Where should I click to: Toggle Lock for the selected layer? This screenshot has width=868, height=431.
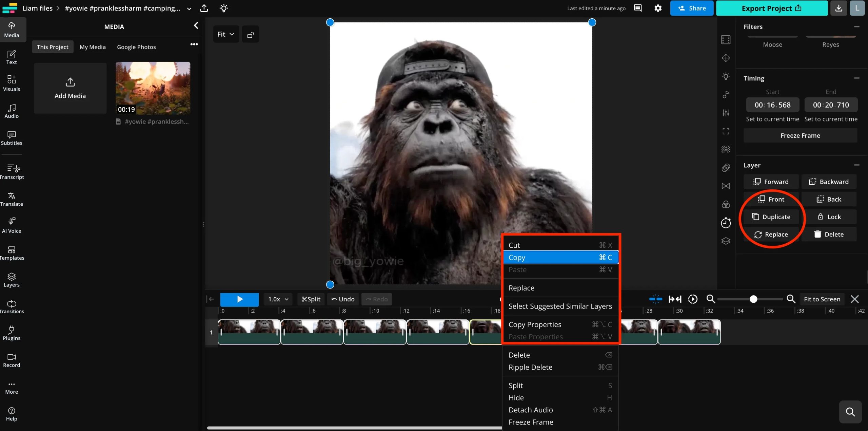[829, 217]
